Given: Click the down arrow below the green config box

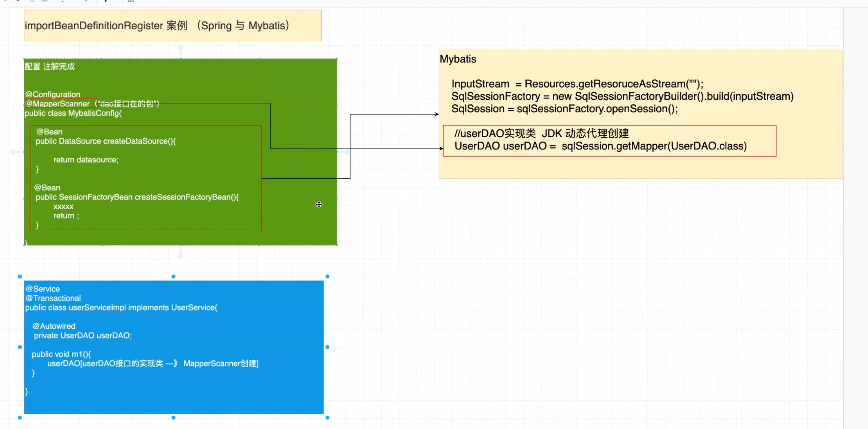Looking at the screenshot, I should coord(181,254).
